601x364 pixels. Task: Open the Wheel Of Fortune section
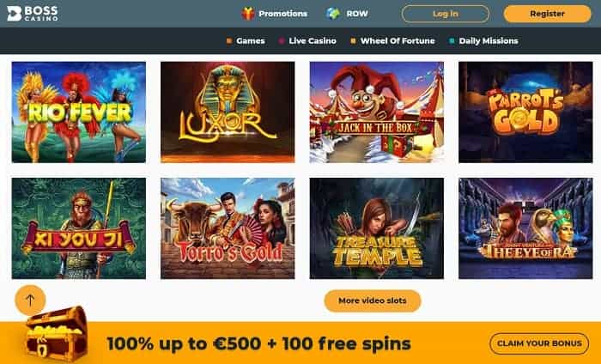pyautogui.click(x=398, y=41)
